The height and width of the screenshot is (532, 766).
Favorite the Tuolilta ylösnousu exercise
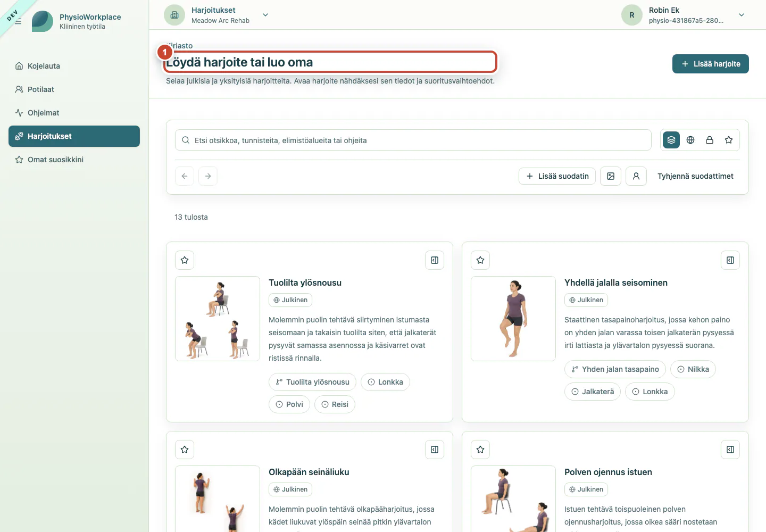click(185, 260)
